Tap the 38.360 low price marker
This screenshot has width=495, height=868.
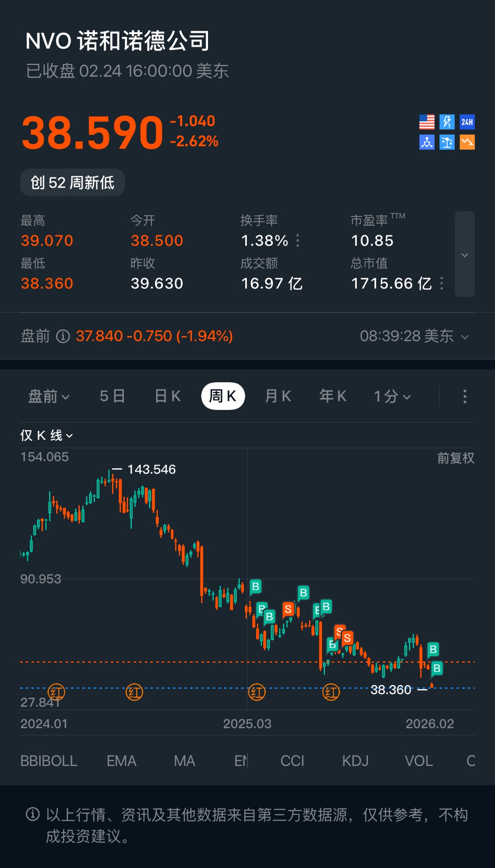pyautogui.click(x=391, y=690)
